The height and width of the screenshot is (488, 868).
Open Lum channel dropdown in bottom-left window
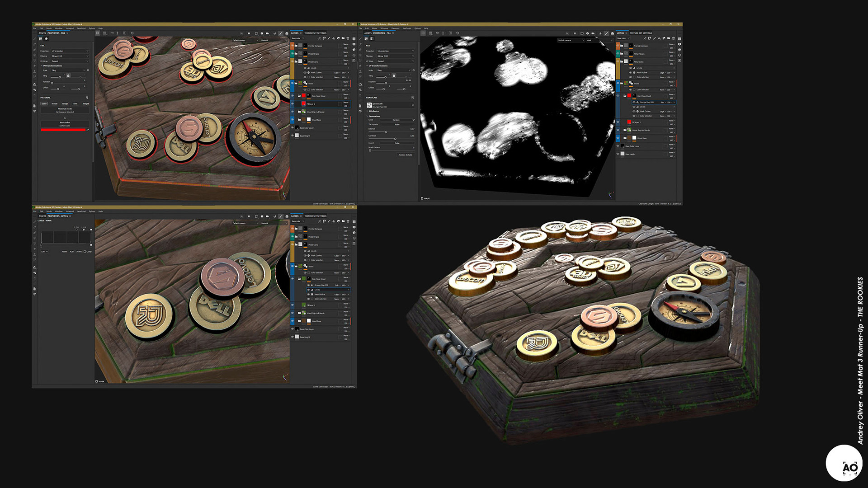click(45, 252)
